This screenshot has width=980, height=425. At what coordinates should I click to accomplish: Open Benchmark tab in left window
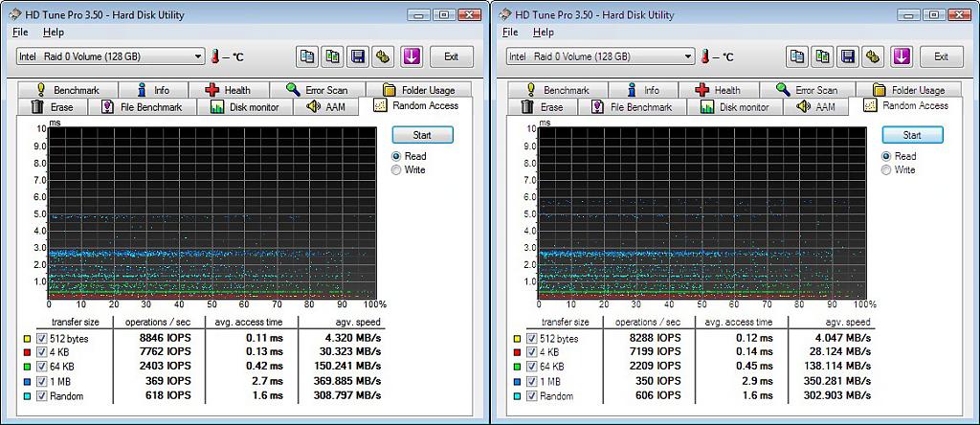[x=68, y=90]
